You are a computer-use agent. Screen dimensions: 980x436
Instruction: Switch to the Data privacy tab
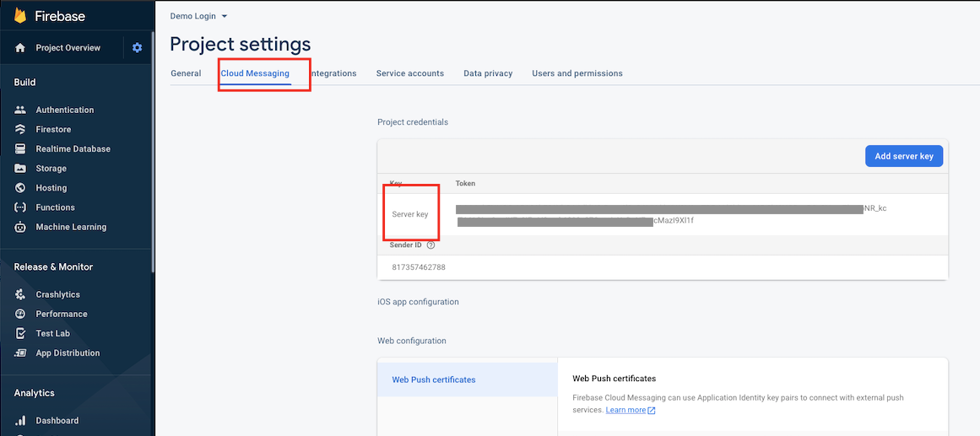(488, 73)
